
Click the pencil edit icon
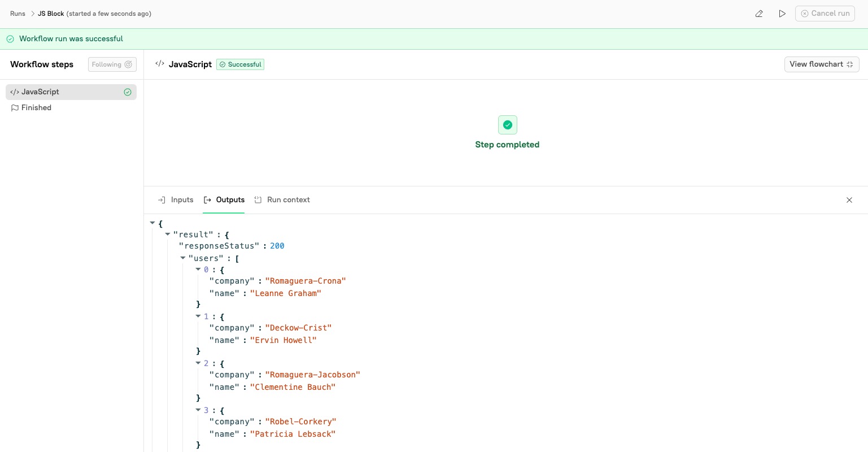[759, 14]
